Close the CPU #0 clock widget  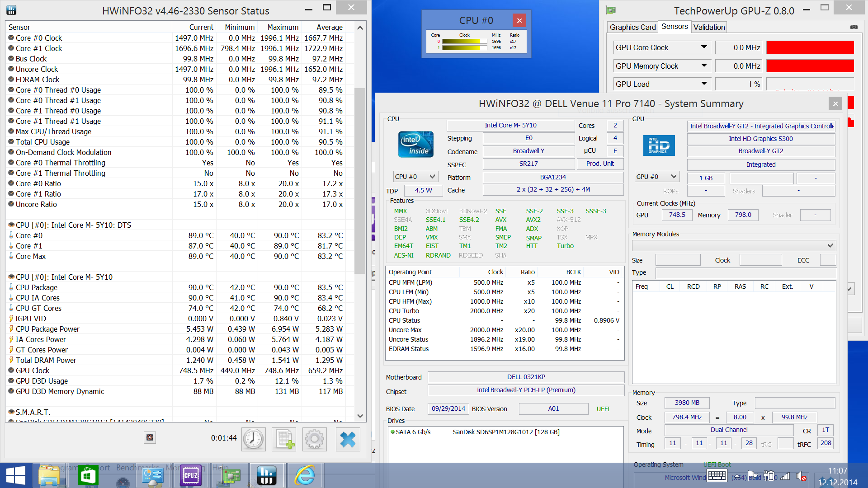[x=519, y=20]
